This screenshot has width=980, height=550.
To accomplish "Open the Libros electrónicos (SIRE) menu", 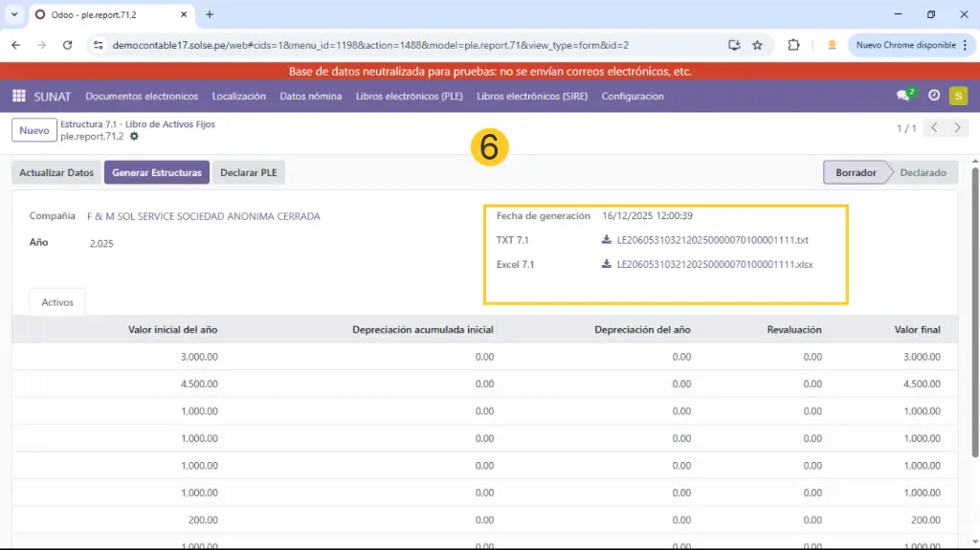I will pyautogui.click(x=532, y=96).
